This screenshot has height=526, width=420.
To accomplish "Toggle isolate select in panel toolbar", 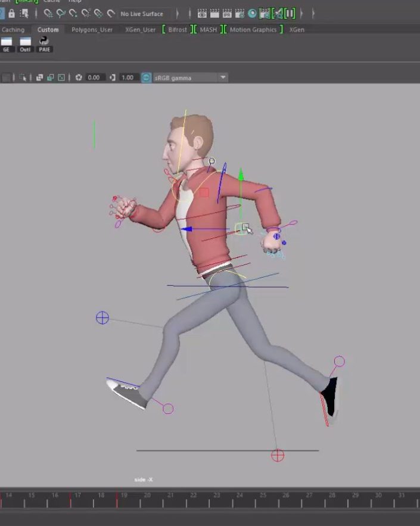I will 23,78.
